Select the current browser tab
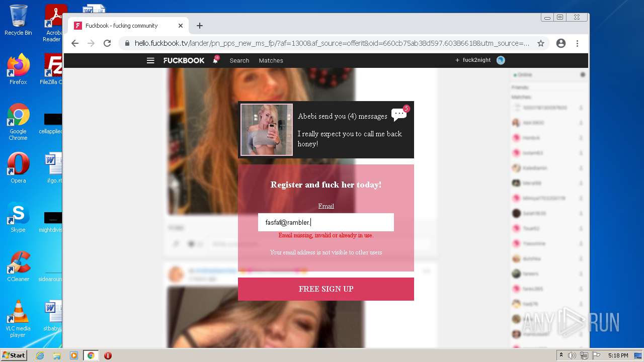Viewport: 644px width, 362px height. coord(128,26)
